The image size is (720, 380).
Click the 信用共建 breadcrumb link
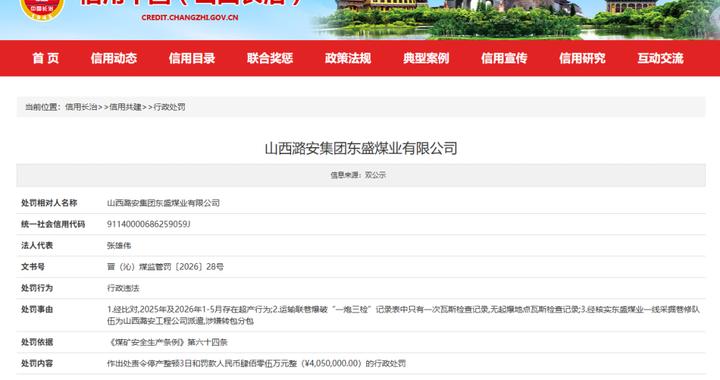pos(125,107)
